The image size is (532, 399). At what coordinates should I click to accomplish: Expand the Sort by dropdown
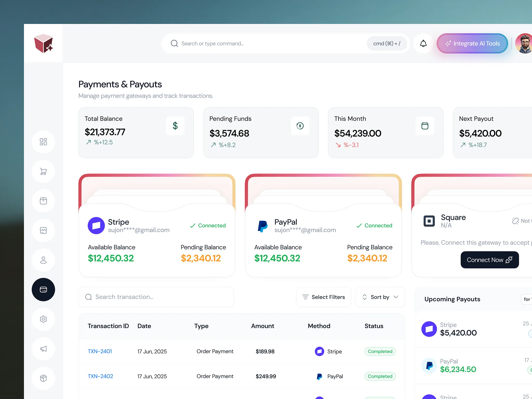pos(380,297)
